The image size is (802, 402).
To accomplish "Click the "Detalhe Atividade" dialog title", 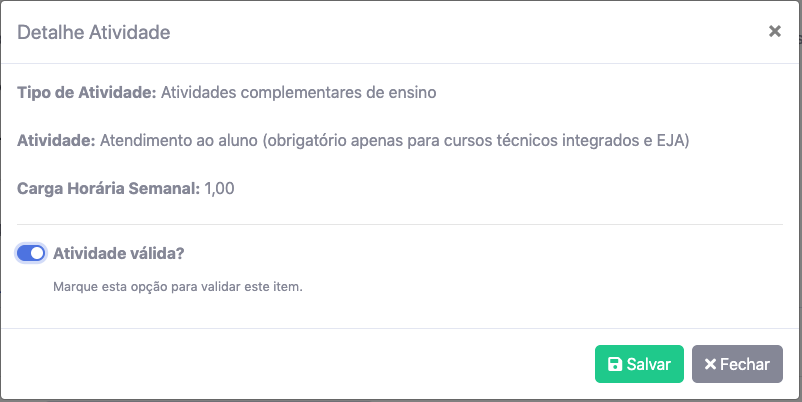I will pyautogui.click(x=94, y=33).
